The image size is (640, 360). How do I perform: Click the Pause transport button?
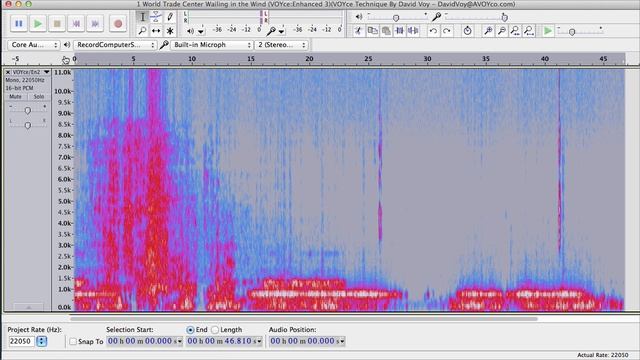coord(19,24)
